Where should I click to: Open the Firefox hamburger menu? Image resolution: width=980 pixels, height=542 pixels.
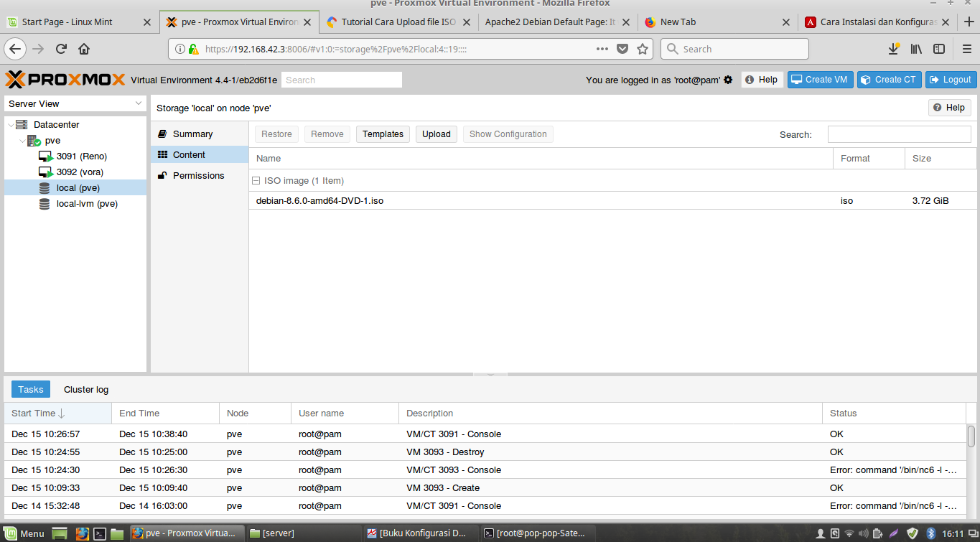click(966, 49)
